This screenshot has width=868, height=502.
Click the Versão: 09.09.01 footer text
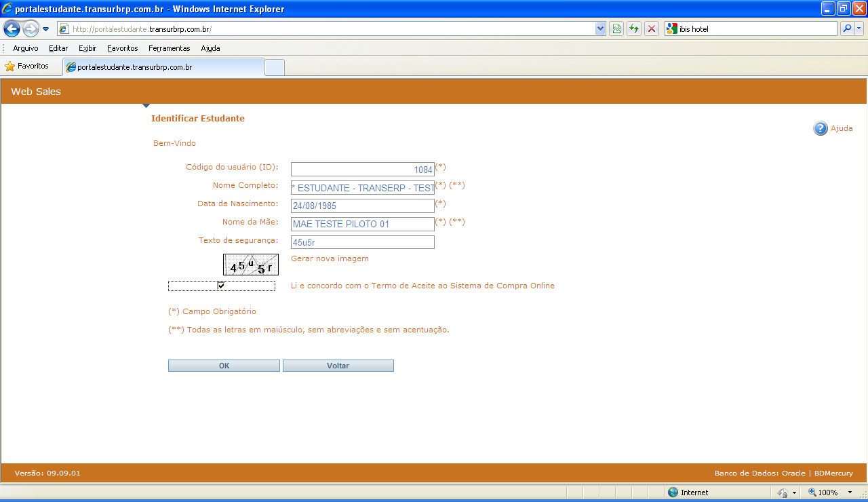[x=47, y=474]
